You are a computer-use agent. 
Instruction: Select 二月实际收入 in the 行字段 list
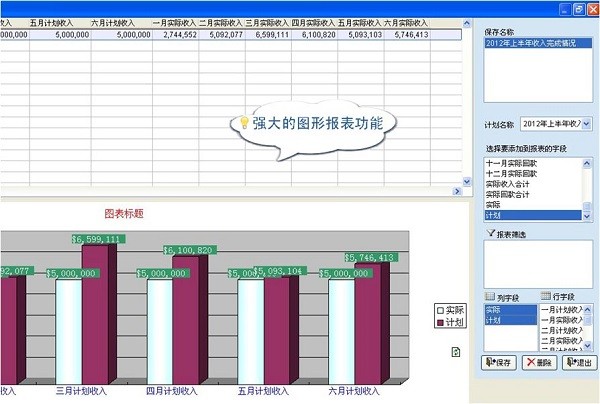(x=562, y=340)
